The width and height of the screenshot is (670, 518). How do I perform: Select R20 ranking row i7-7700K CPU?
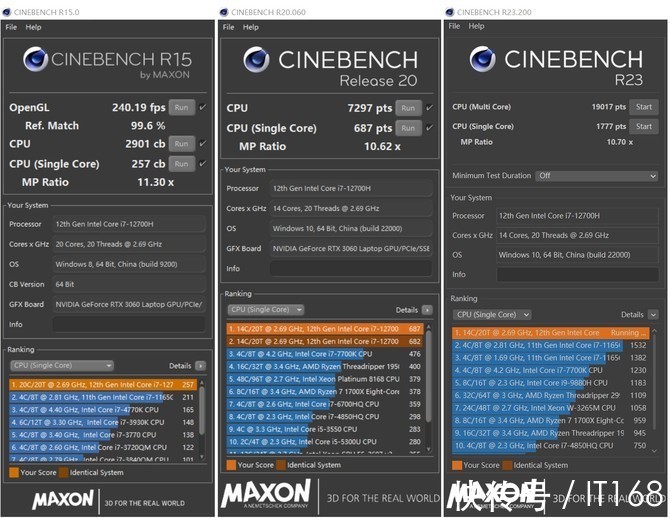click(325, 354)
